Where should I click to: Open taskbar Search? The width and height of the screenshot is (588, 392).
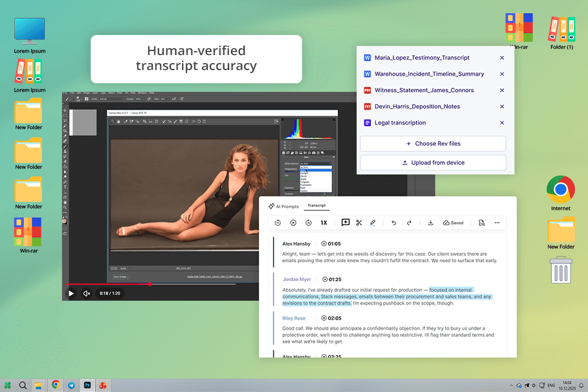(x=23, y=385)
